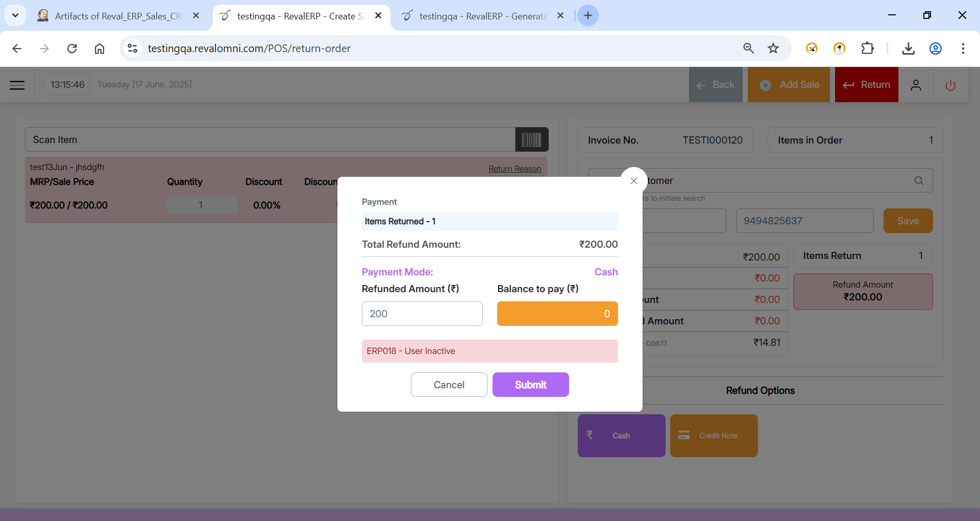Viewport: 980px width, 521px height.
Task: Click the Add Sale button
Action: (789, 85)
